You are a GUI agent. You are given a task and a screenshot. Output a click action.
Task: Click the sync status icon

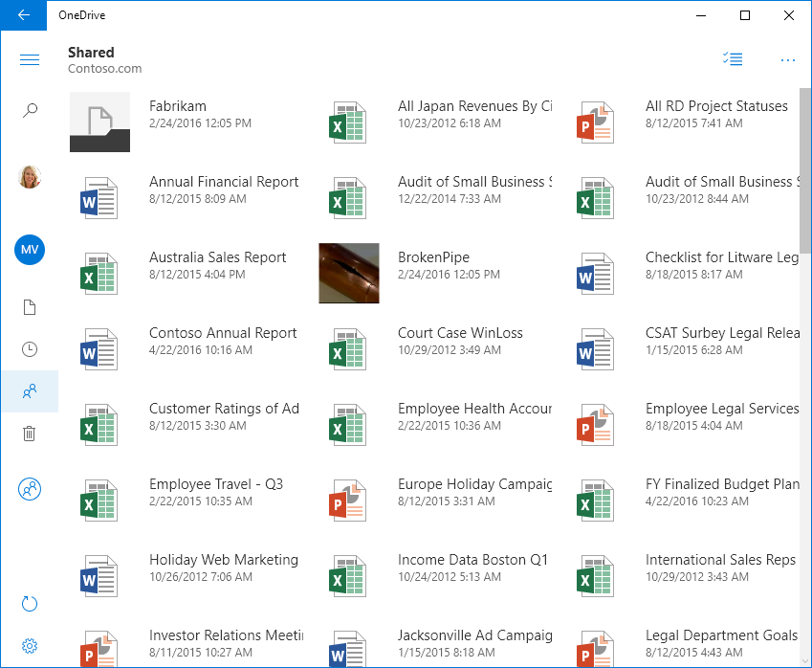(29, 603)
